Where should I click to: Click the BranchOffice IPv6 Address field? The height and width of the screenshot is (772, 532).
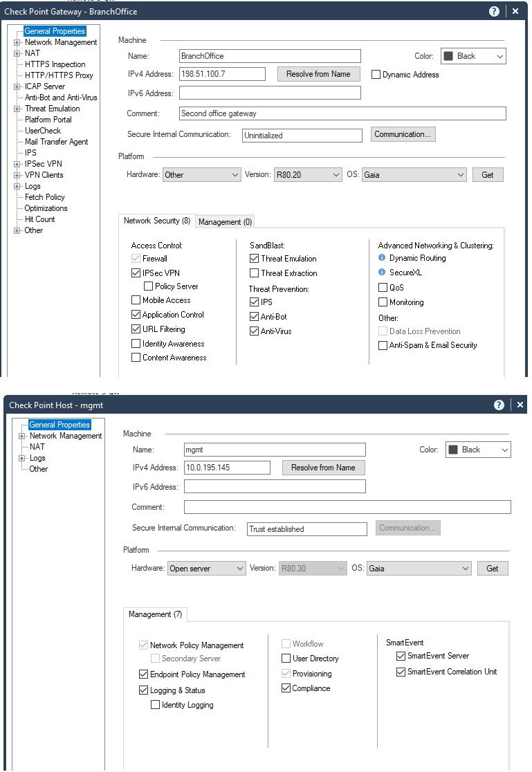[270, 93]
